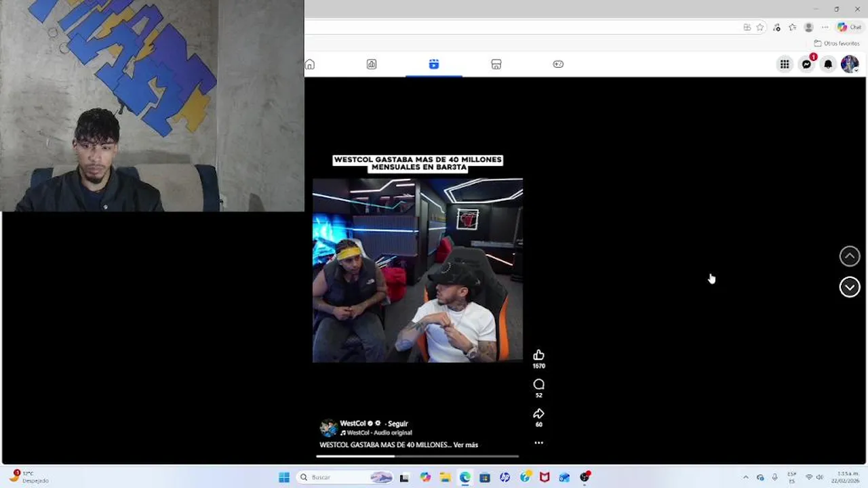Open the Facebook notifications bell
The image size is (868, 488).
point(828,64)
